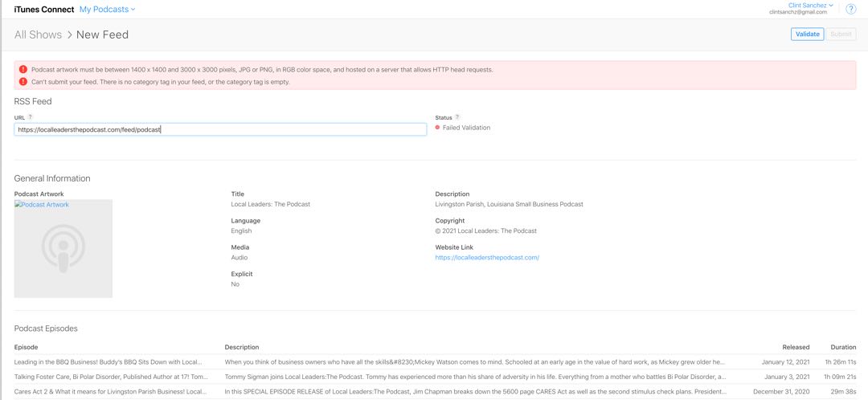868x400 pixels.
Task: Click the 'Tommy Sigman joins' episode description
Action: coord(475,378)
